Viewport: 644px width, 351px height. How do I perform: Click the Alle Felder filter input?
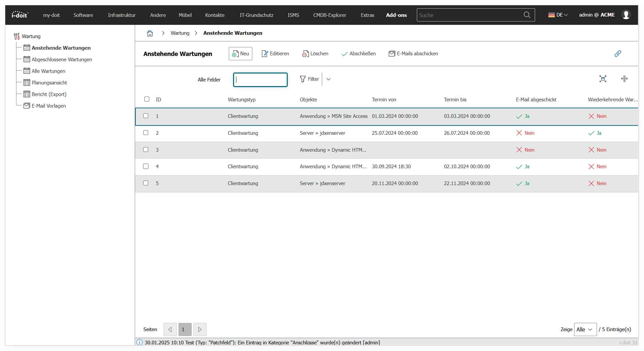point(260,80)
